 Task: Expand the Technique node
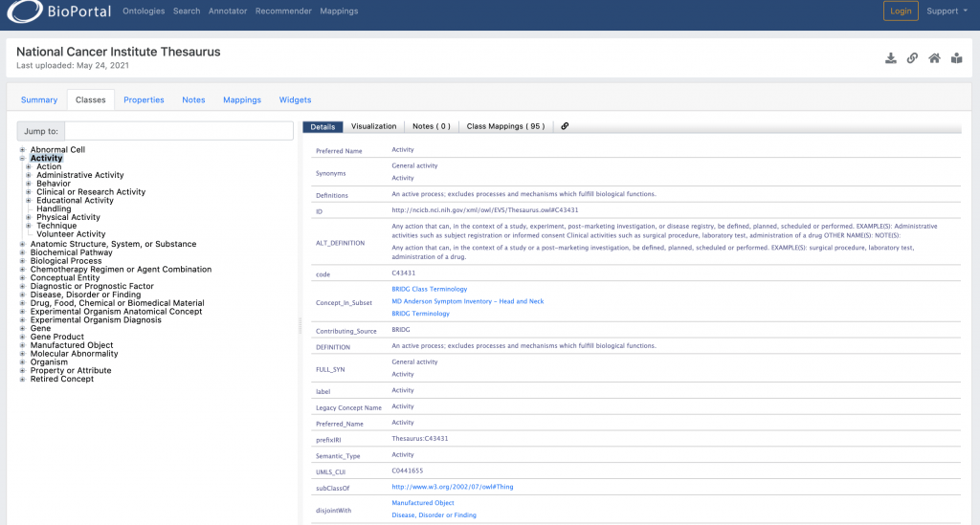point(29,226)
